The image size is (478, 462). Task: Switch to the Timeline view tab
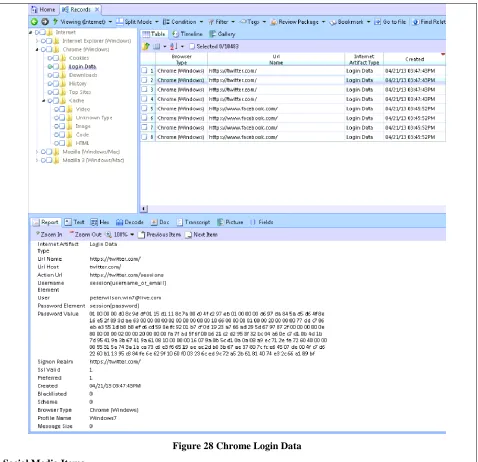tap(187, 34)
